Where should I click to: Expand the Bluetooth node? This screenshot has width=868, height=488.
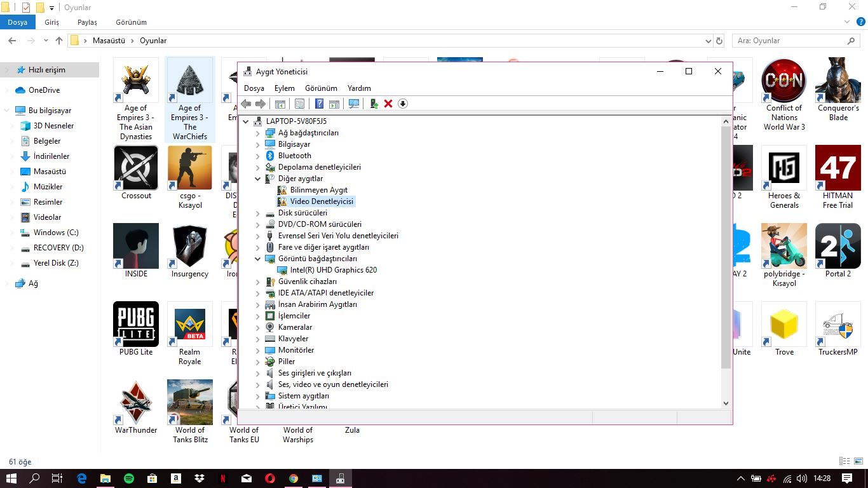[258, 156]
